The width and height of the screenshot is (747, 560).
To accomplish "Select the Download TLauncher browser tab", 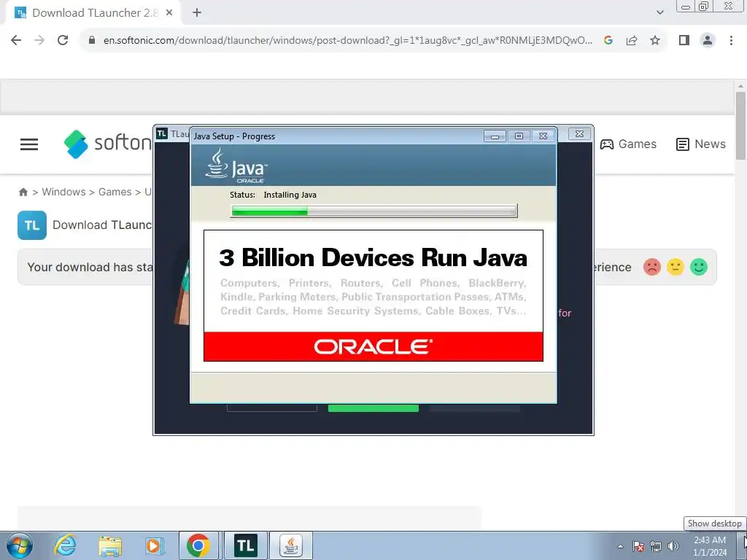I will (94, 13).
